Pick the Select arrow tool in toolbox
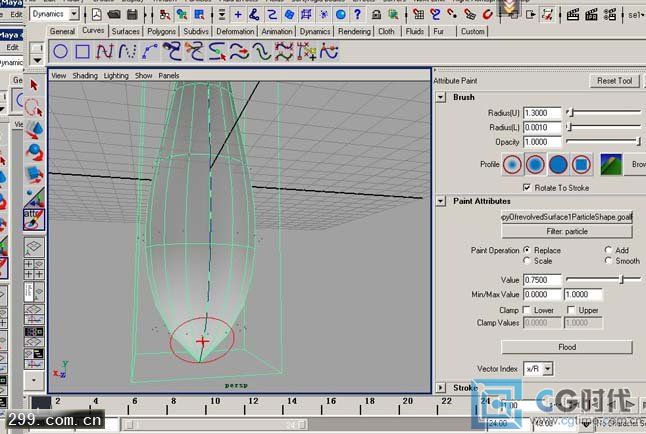646x434 pixels. (34, 85)
